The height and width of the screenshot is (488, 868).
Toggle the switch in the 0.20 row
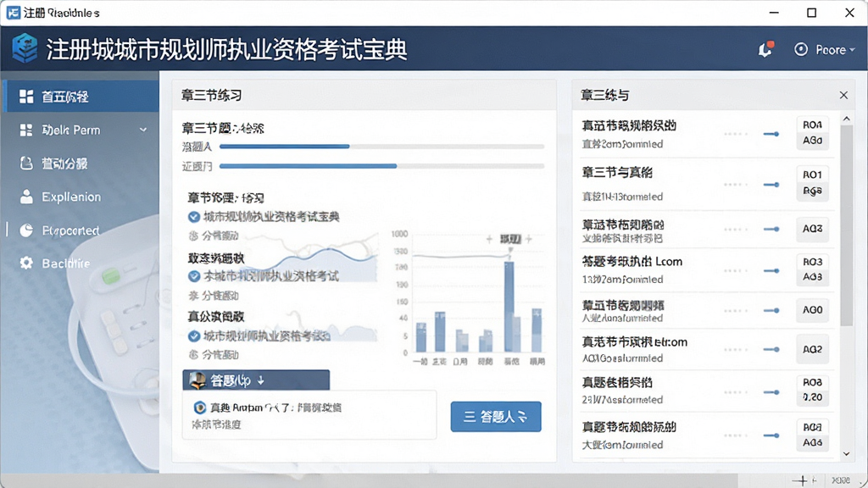click(771, 392)
